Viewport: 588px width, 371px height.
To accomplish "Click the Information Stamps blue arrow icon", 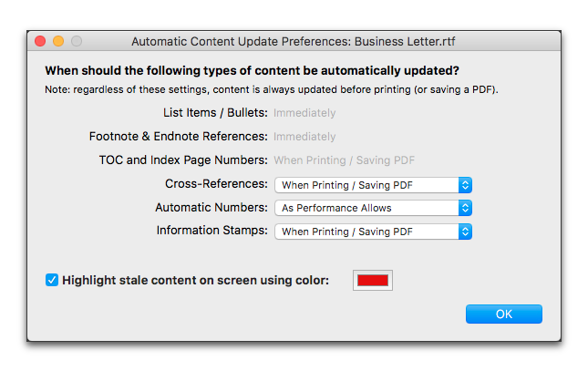I will coord(465,232).
